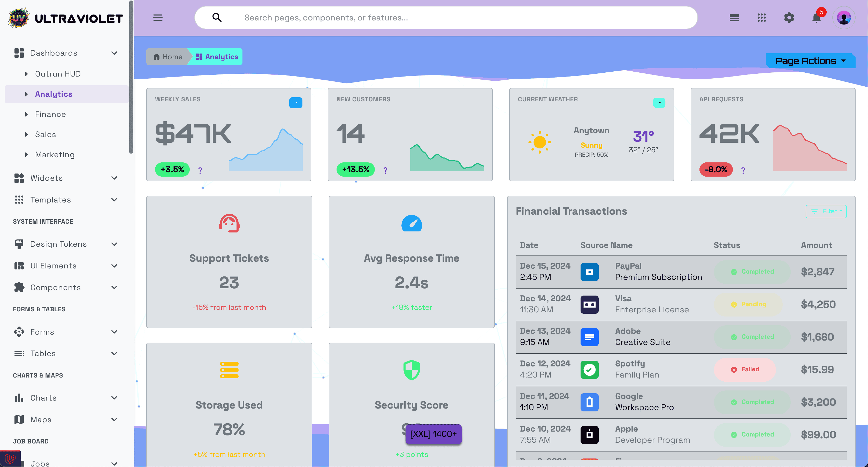
Task: Click the Storage Used 78% progress display
Action: point(229,429)
